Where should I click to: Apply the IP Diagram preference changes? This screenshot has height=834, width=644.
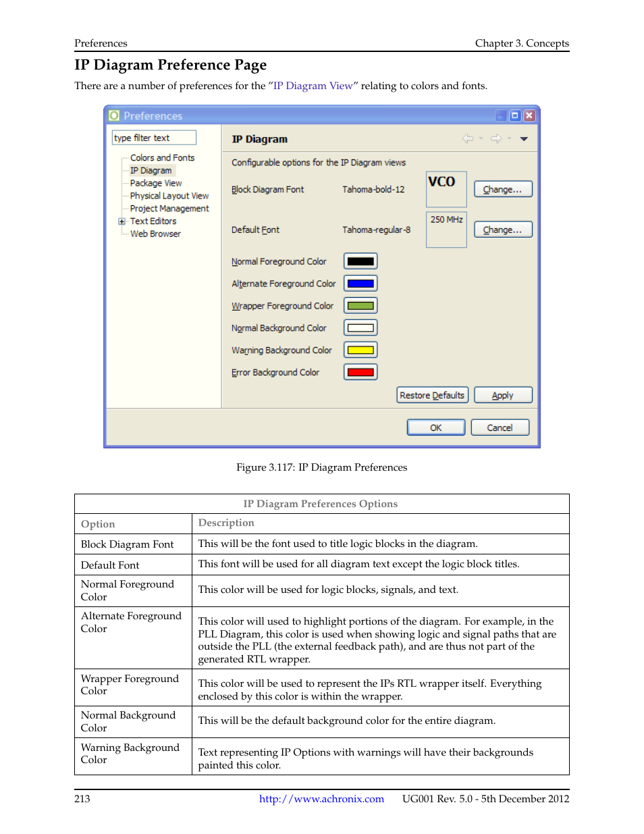(502, 394)
